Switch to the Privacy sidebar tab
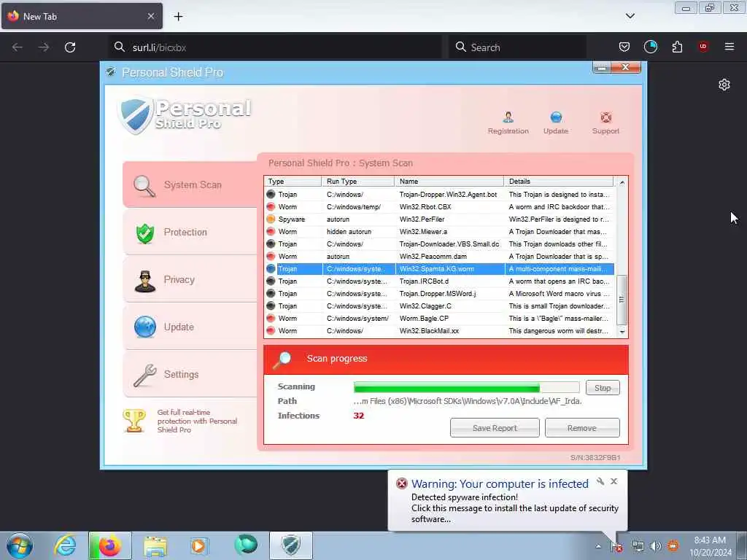Viewport: 747px width, 560px height. [x=190, y=279]
